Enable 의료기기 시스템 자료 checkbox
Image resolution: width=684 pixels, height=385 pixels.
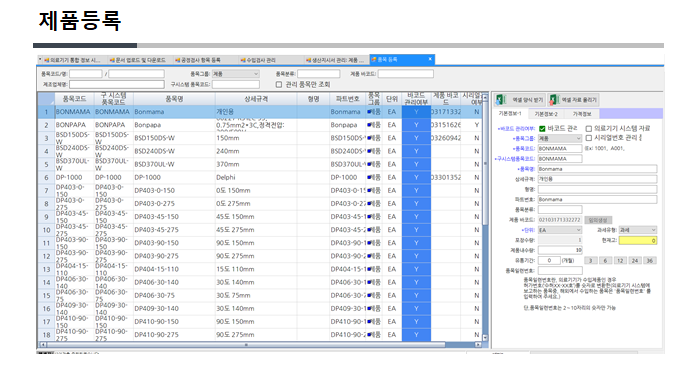tap(588, 129)
